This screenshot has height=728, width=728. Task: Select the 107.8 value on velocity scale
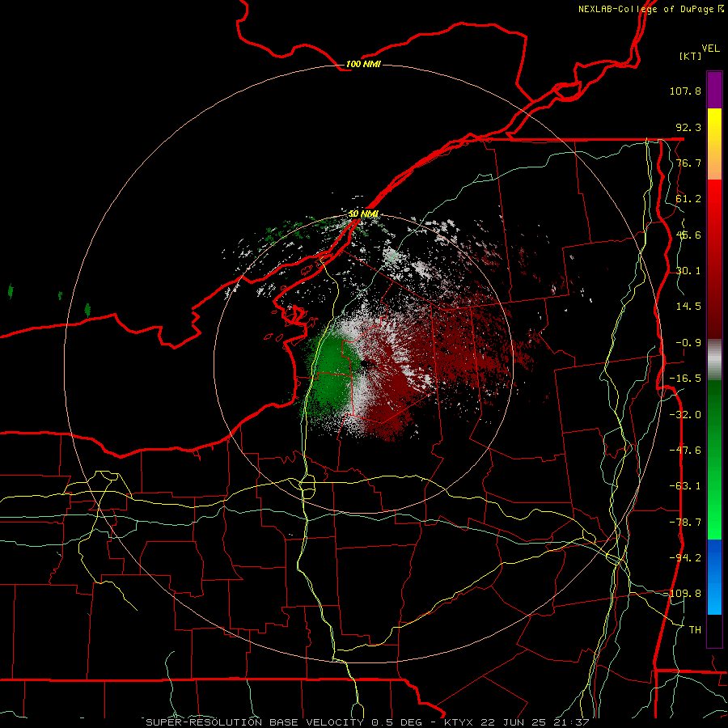pyautogui.click(x=685, y=91)
